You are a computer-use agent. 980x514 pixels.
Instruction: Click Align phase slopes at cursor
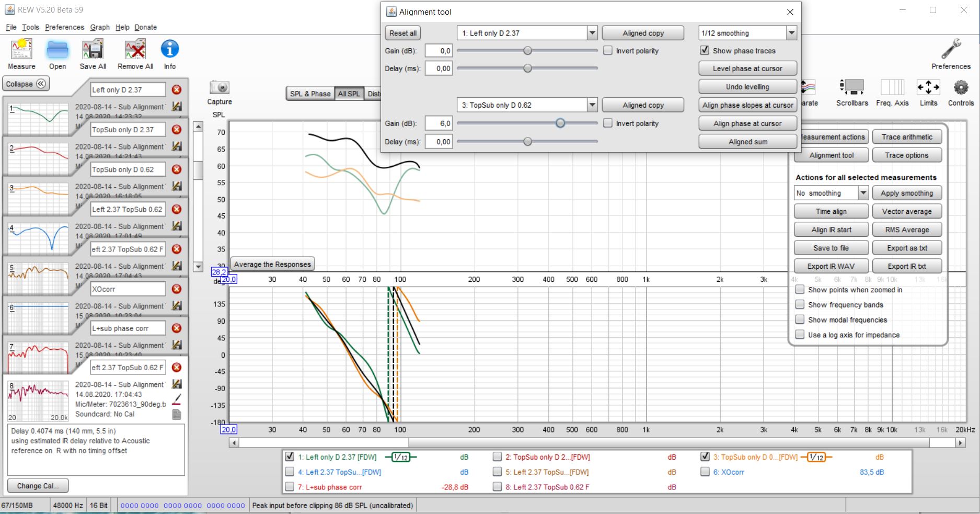(747, 105)
